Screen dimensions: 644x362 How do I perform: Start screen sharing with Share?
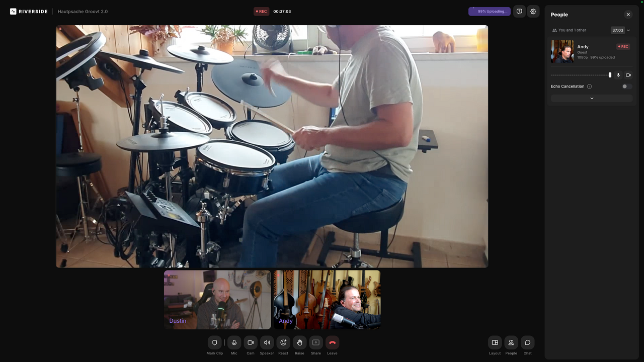316,342
